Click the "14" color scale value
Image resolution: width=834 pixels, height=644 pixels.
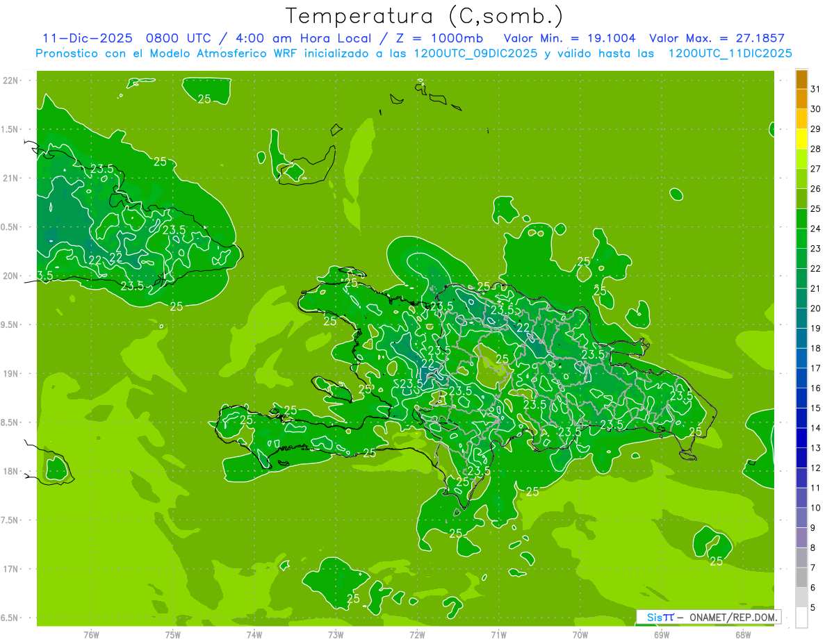815,428
